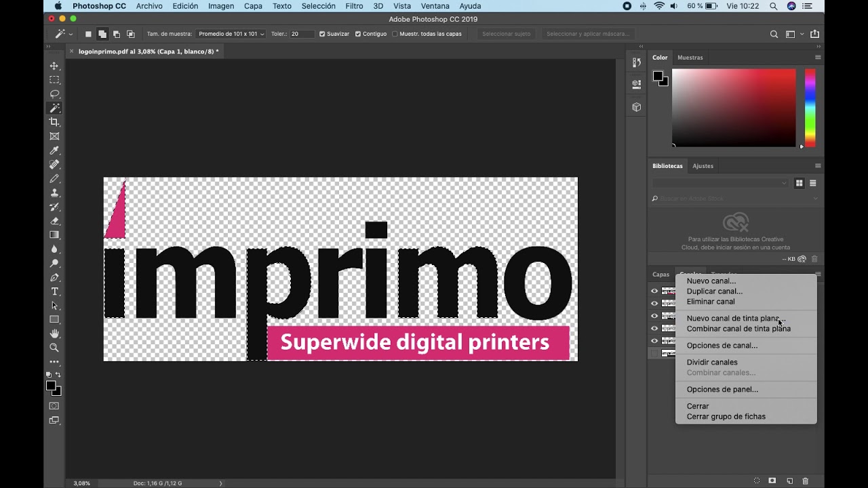Viewport: 868px width, 488px height.
Task: Choose Duplicar canal... from the menu
Action: [x=715, y=291]
